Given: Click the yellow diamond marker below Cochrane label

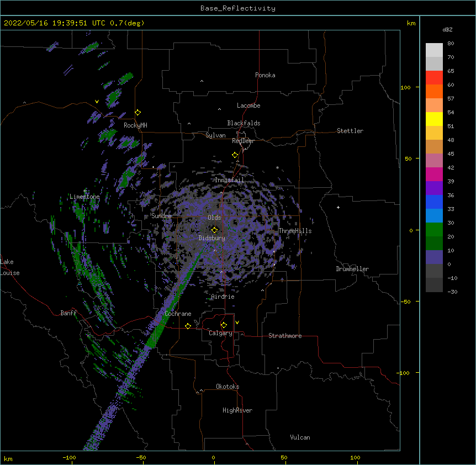Looking at the screenshot, I should tap(188, 326).
